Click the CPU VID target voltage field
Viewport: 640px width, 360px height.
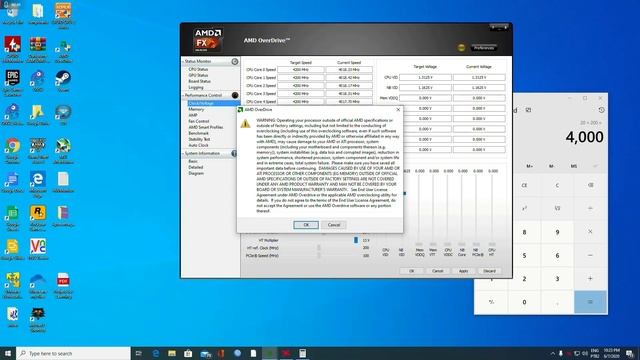click(x=425, y=77)
